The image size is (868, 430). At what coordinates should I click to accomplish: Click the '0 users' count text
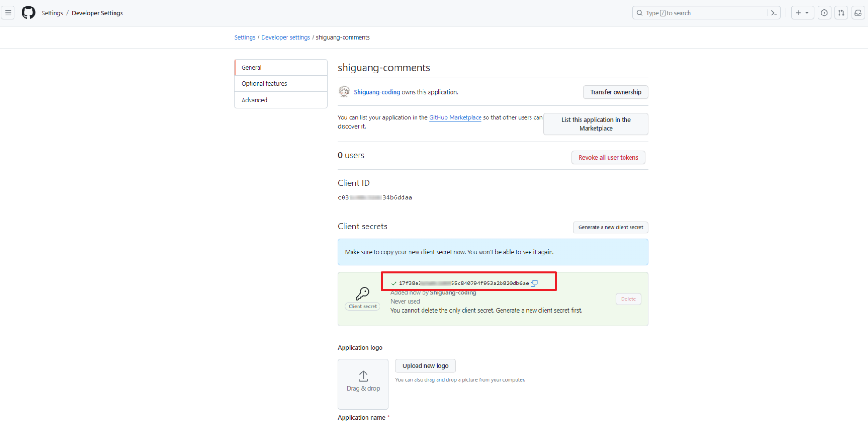(351, 155)
